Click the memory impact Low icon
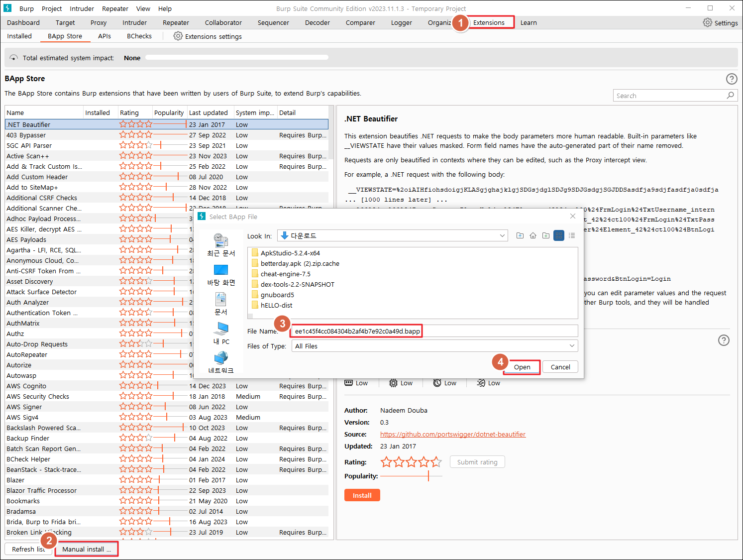743x560 pixels. point(349,383)
